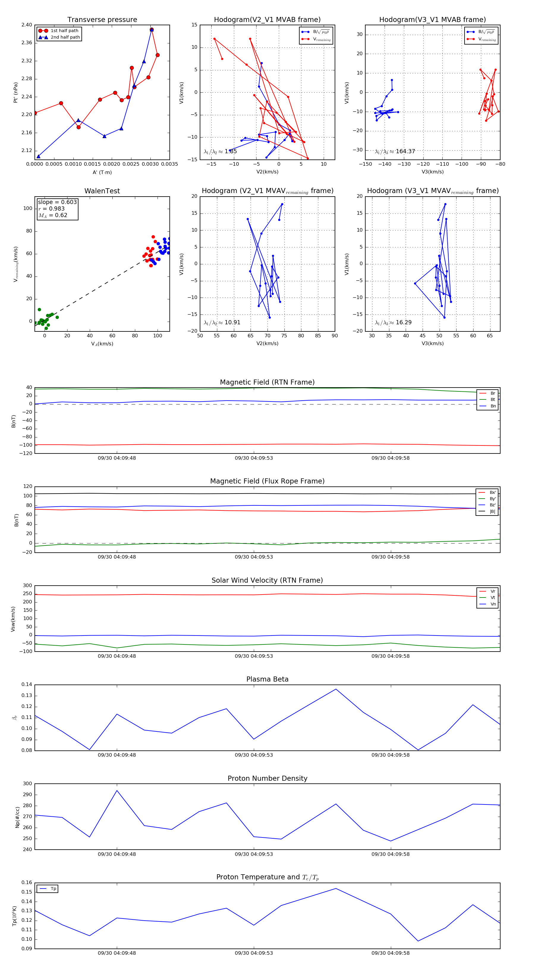Click the 'Magnetic Field (Flux Rope Frame)' title
This screenshot has height=980, width=535.
tap(267, 481)
